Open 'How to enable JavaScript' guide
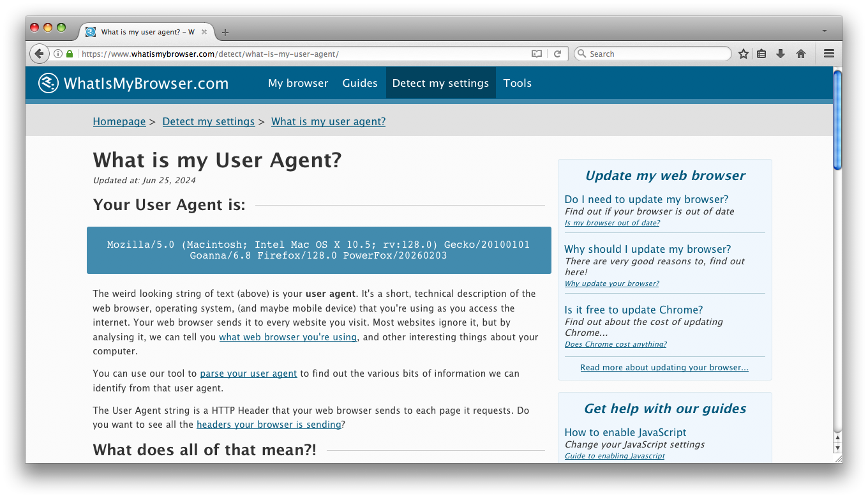Image resolution: width=868 pixels, height=498 pixels. pyautogui.click(x=625, y=432)
